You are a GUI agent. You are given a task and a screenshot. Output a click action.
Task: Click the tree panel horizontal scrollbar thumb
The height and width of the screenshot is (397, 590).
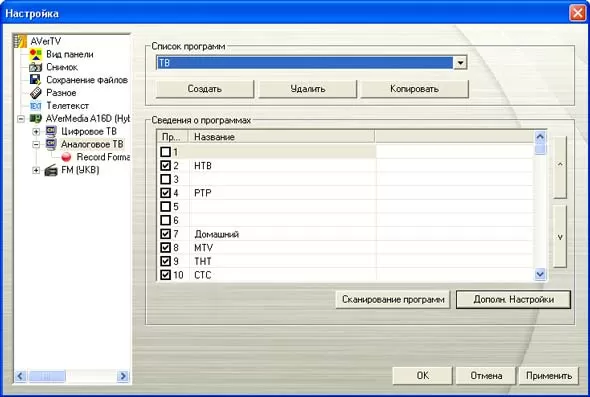(x=46, y=376)
